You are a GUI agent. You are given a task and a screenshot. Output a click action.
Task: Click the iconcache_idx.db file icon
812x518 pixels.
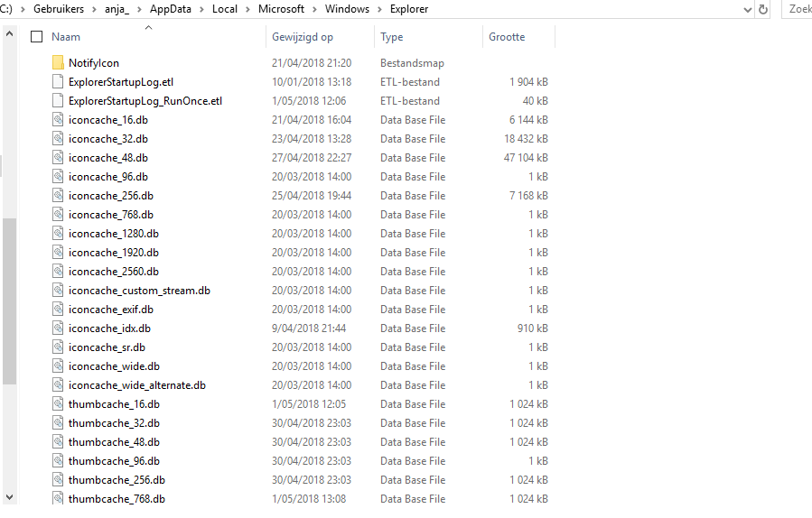(x=58, y=328)
